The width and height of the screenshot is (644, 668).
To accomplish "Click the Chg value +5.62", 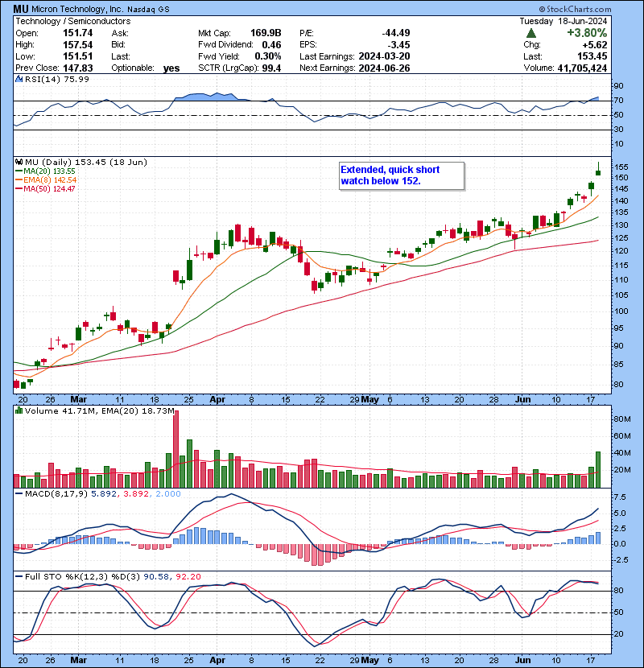I will (x=596, y=45).
